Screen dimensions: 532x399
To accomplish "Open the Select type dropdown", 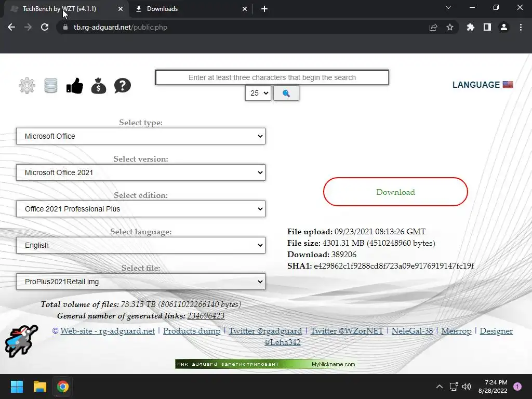I will point(141,136).
